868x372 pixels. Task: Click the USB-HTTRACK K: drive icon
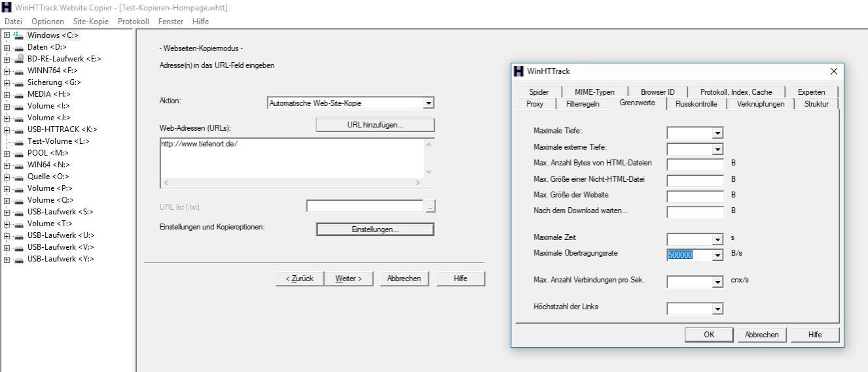18,129
